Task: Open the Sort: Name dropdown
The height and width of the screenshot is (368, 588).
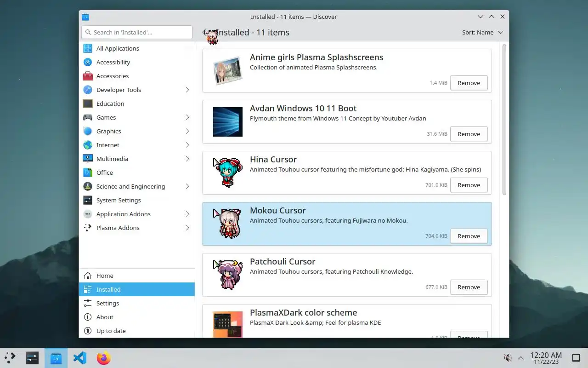Action: click(483, 32)
